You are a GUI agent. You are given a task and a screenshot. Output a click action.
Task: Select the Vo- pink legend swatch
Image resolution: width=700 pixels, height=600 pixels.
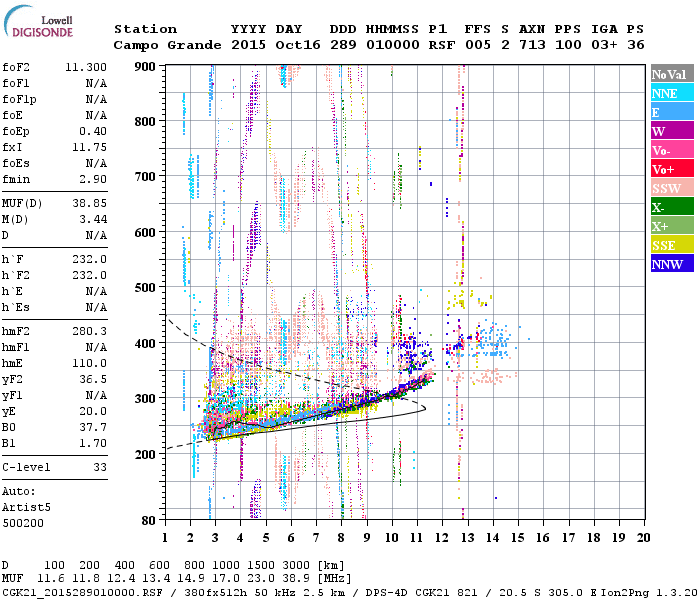[672, 150]
